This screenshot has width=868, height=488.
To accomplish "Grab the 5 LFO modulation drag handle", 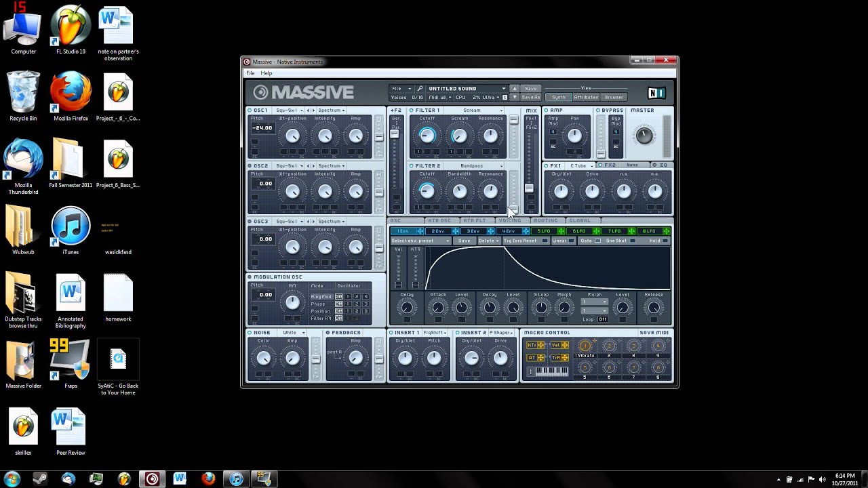I will coord(561,232).
